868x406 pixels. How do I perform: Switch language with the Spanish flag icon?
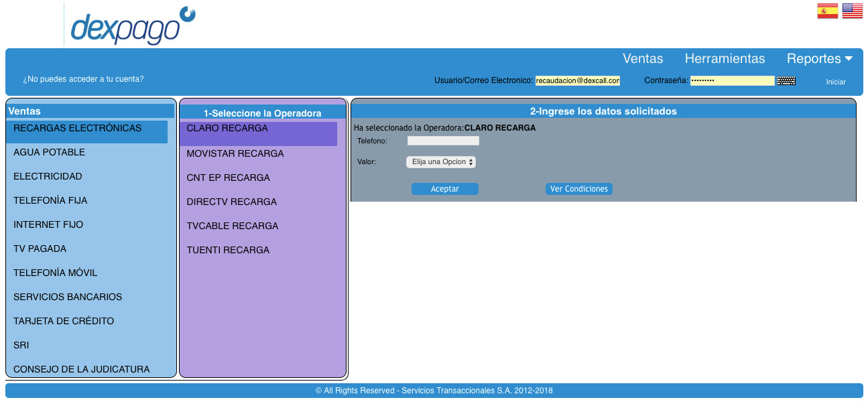pos(827,11)
